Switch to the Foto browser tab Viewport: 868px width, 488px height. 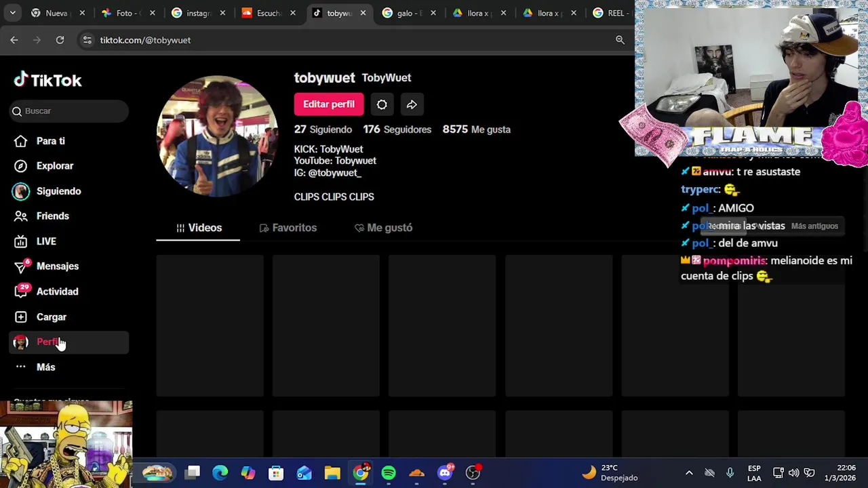(127, 13)
